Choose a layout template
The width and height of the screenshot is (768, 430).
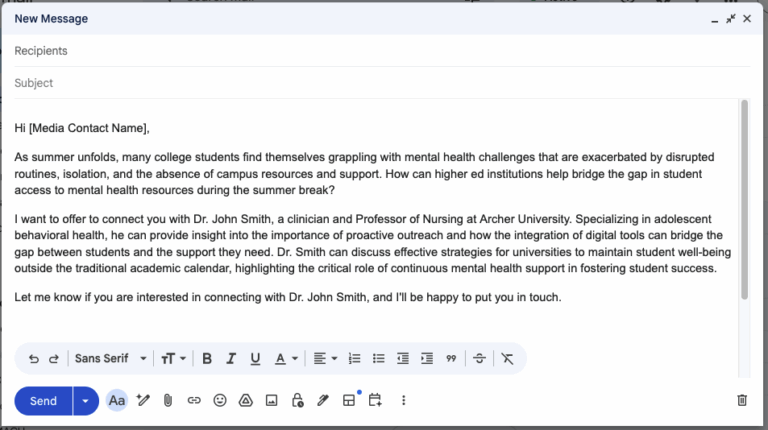tap(349, 401)
